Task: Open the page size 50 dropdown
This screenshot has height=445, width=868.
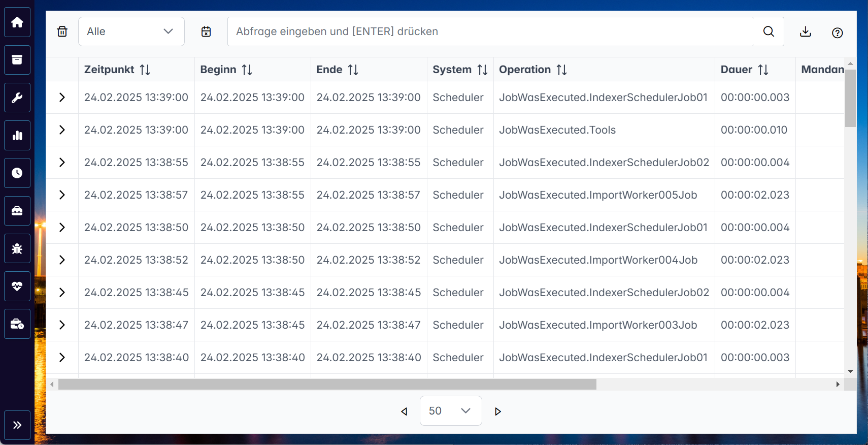Action: click(450, 411)
